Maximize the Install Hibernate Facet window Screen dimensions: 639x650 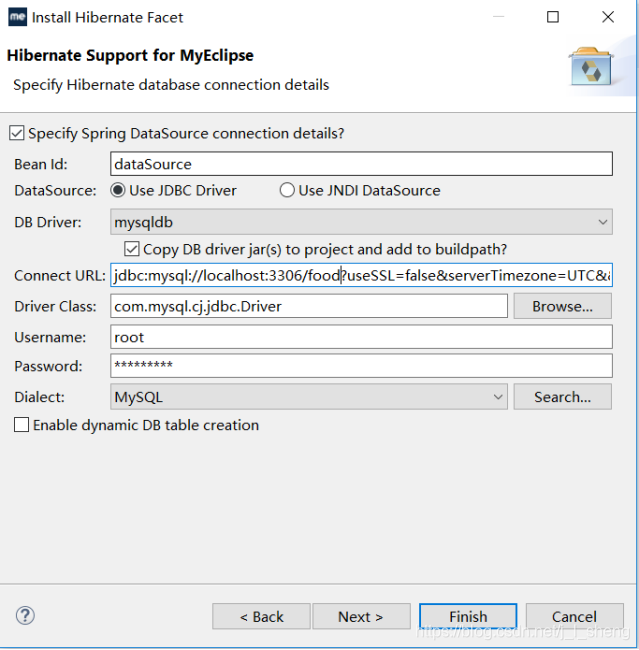point(553,17)
